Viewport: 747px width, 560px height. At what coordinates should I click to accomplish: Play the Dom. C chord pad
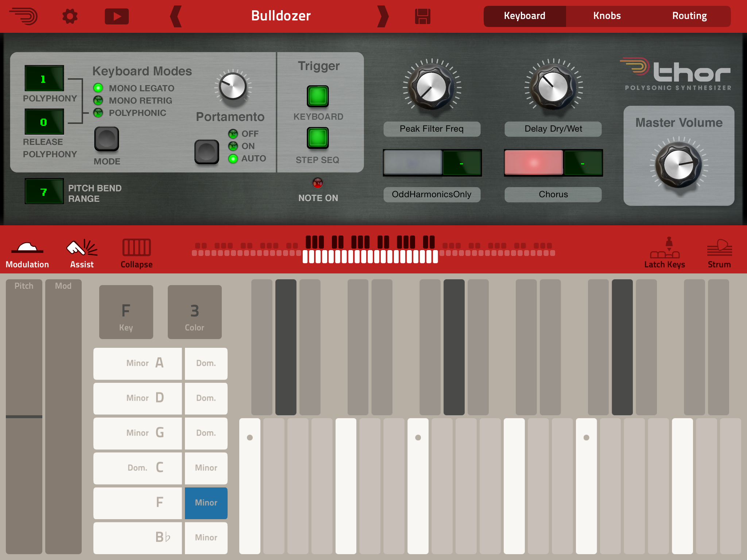[x=138, y=468]
